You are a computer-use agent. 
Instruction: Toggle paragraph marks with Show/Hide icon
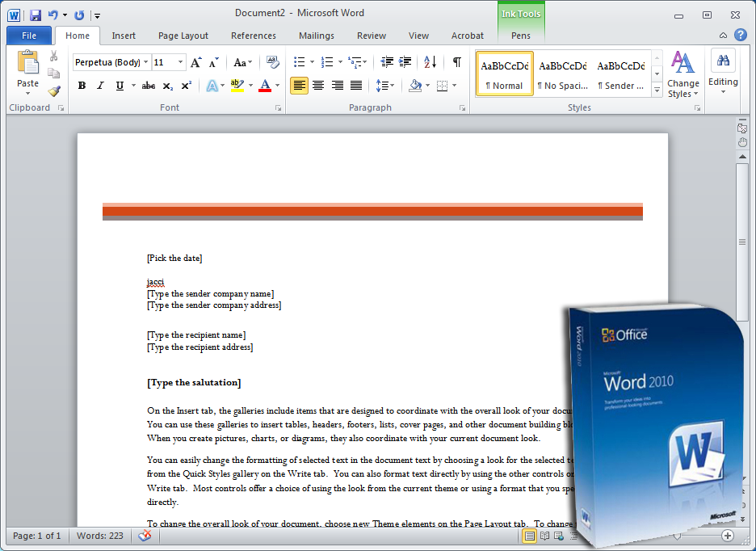pos(456,62)
